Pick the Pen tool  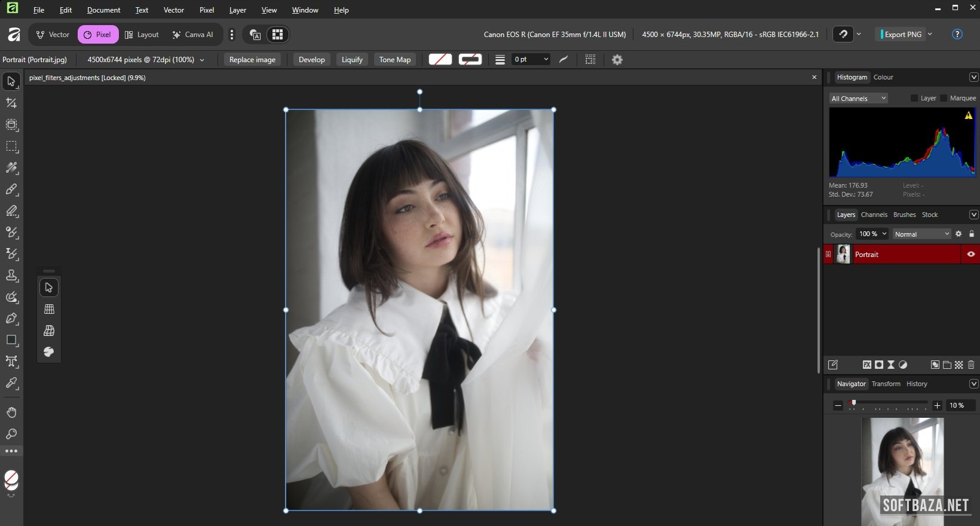click(x=11, y=319)
